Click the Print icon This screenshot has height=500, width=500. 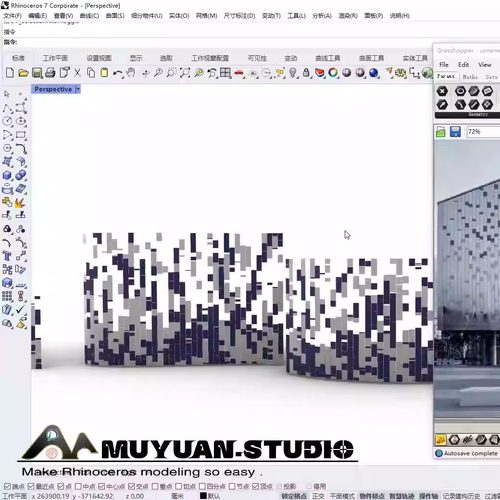[x=50, y=73]
